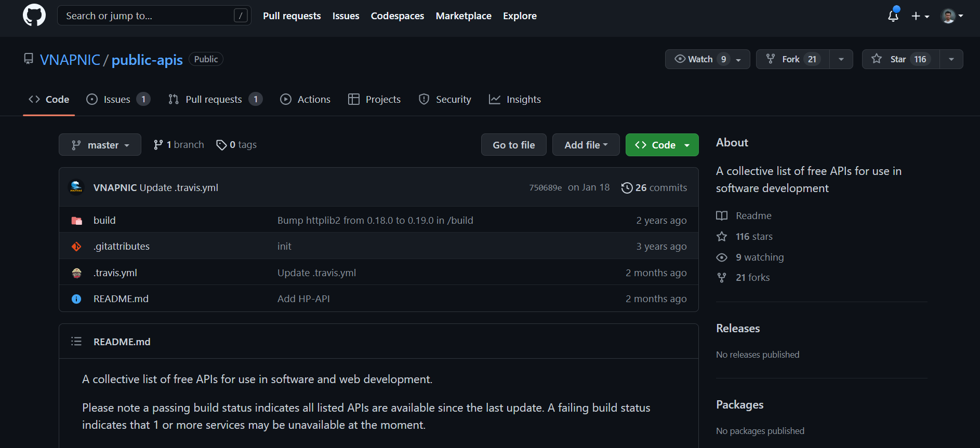Open the create new plus menu
Image resolution: width=980 pixels, height=448 pixels.
tap(920, 16)
